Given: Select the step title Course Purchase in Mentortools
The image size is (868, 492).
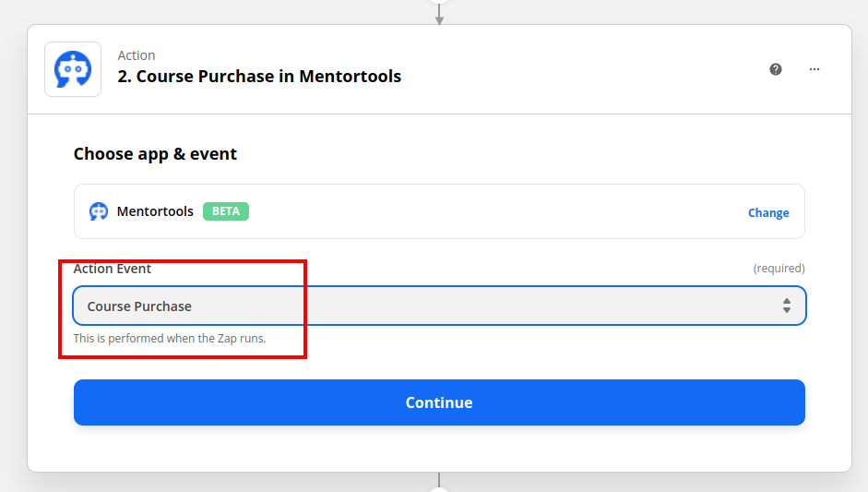Looking at the screenshot, I should point(259,77).
